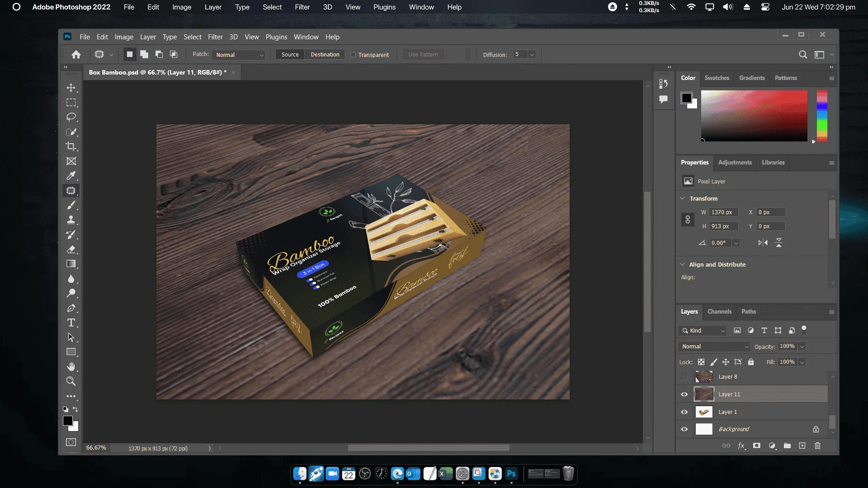
Task: Hide Layer 11 with eye icon
Action: (684, 394)
